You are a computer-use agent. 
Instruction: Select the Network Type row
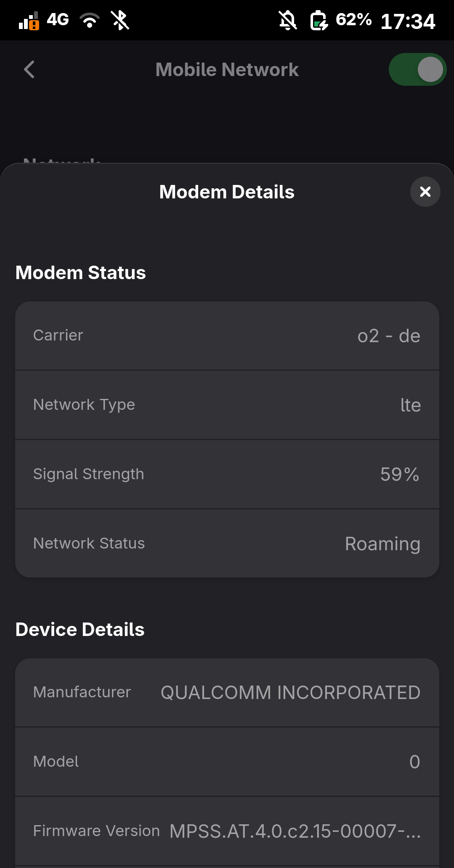[x=227, y=405]
